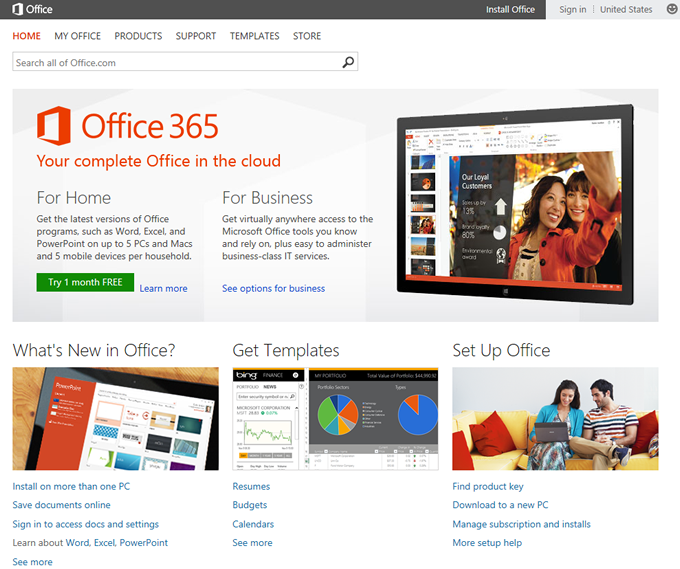Open Sign in to access docs and settings
Image resolution: width=680 pixels, height=569 pixels.
[x=85, y=524]
